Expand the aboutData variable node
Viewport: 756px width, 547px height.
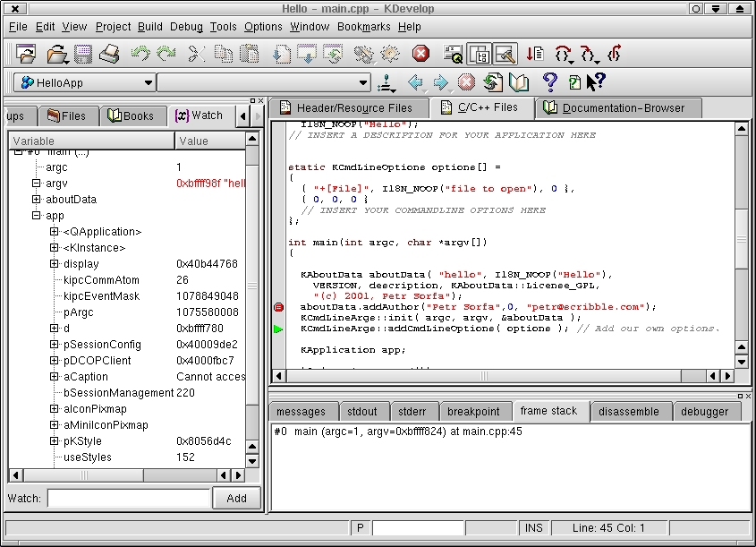(x=37, y=200)
